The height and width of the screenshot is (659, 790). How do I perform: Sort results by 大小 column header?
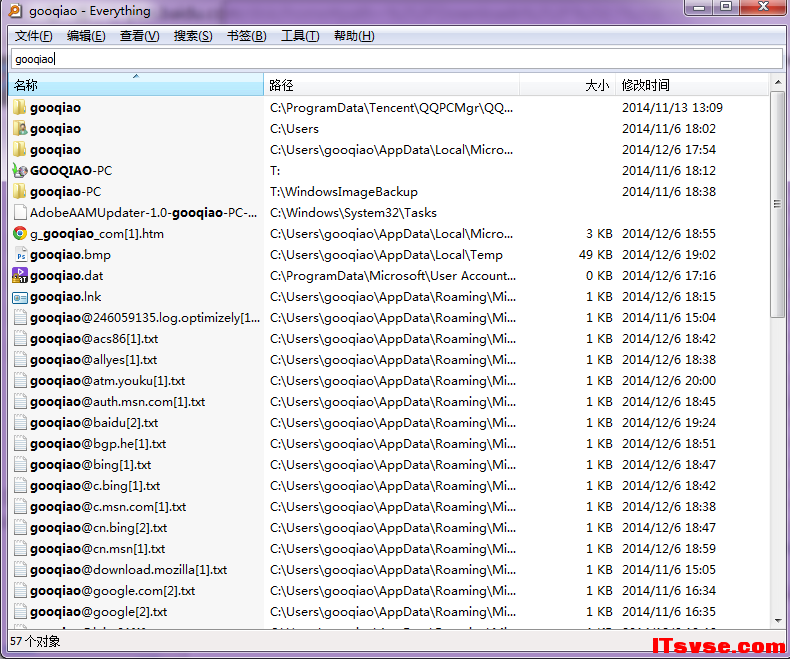(x=567, y=85)
